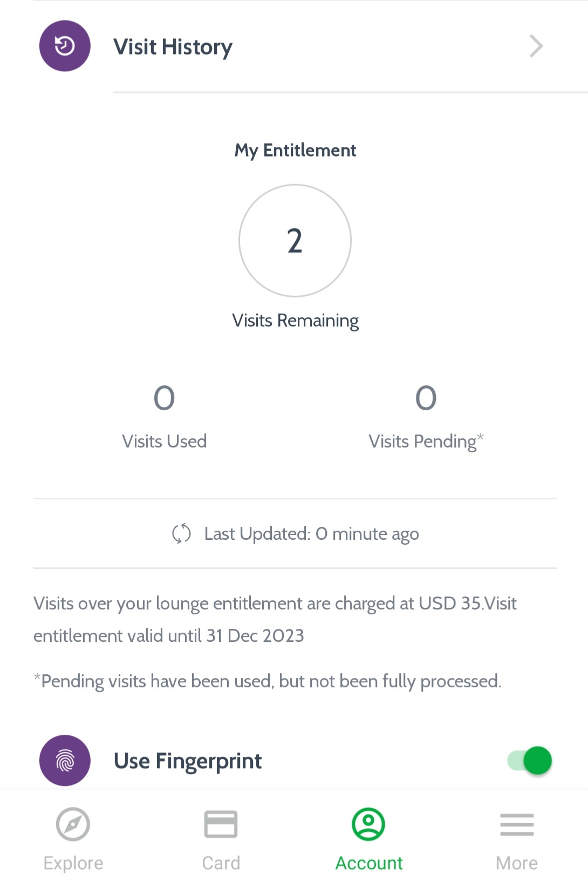Tap the purple fingerprint icon

click(x=65, y=760)
